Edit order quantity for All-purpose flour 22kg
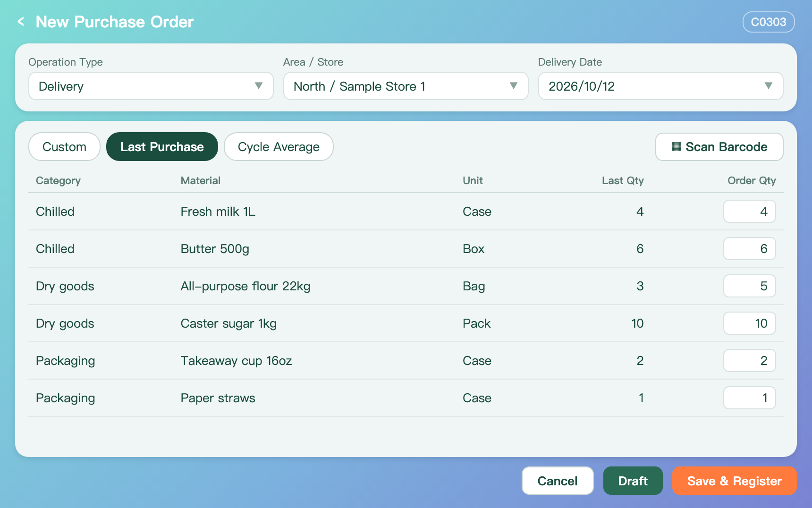The width and height of the screenshot is (812, 508). (749, 286)
